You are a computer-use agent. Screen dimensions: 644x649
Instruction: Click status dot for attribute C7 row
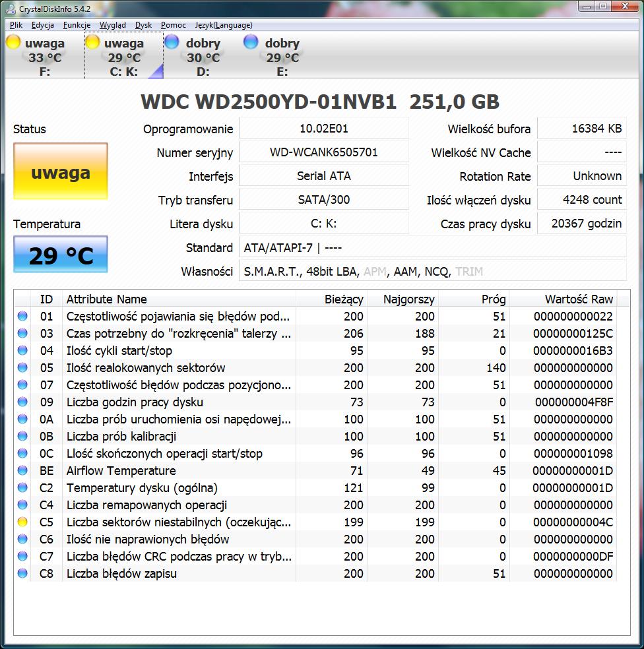[22, 556]
